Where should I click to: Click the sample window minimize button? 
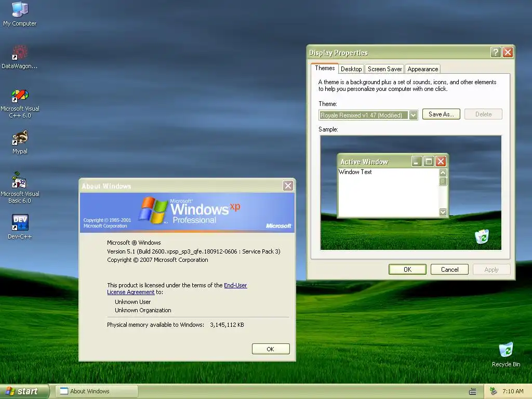click(417, 162)
